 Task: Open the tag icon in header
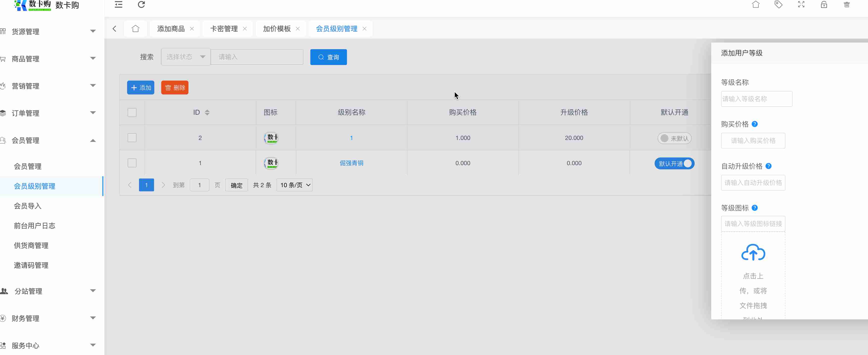[778, 5]
